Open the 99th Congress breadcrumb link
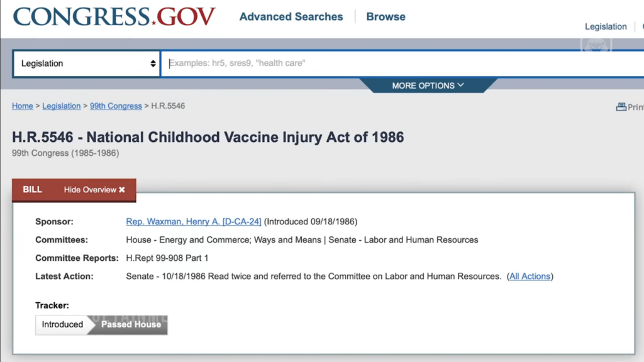This screenshot has width=644, height=362. click(116, 106)
